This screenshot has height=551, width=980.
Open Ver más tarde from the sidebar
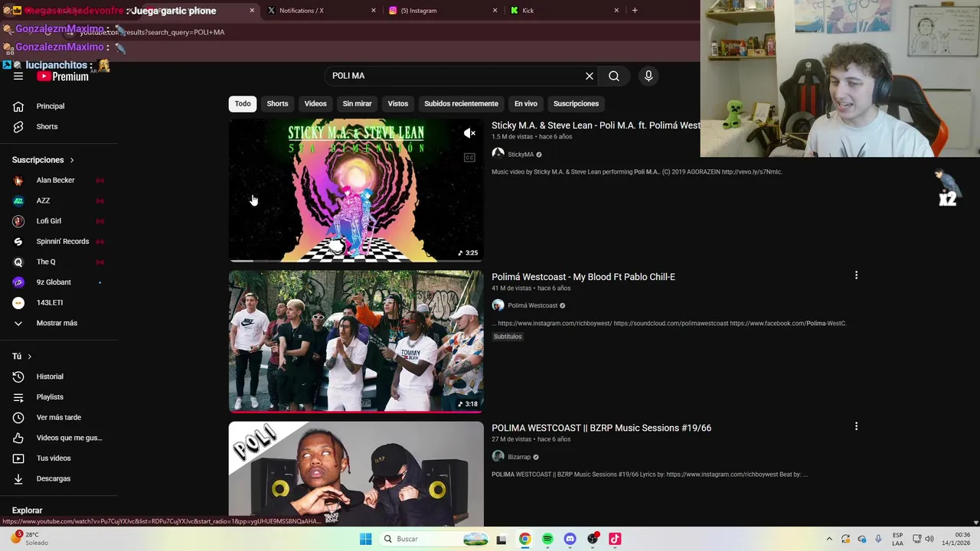[x=58, y=417]
